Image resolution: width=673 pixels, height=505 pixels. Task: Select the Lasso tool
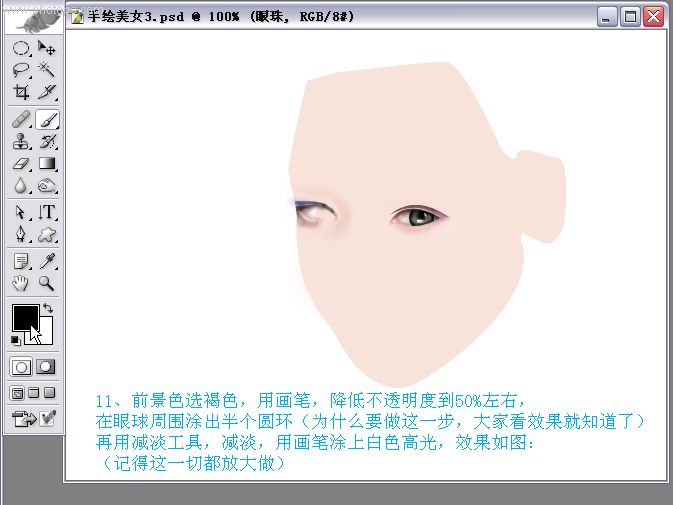[x=21, y=70]
